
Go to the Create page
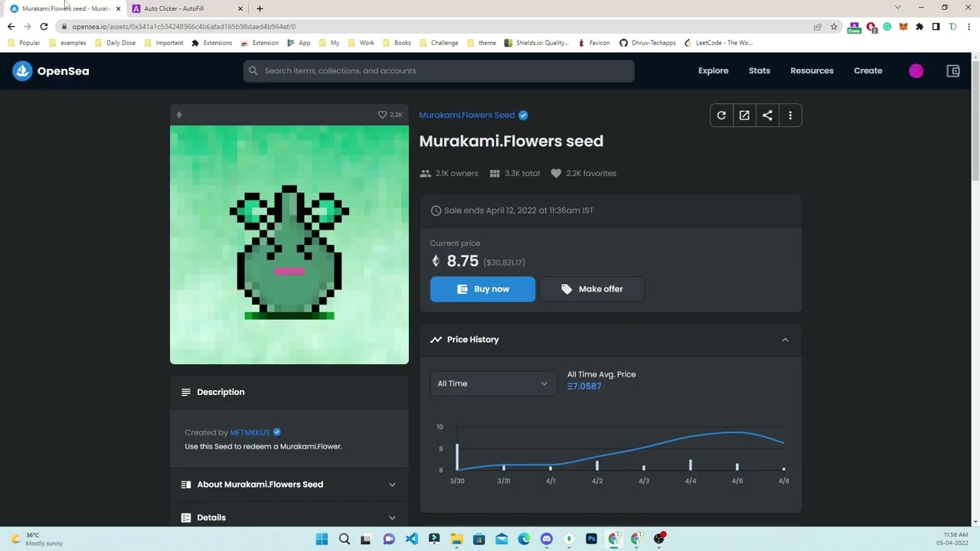(x=868, y=71)
